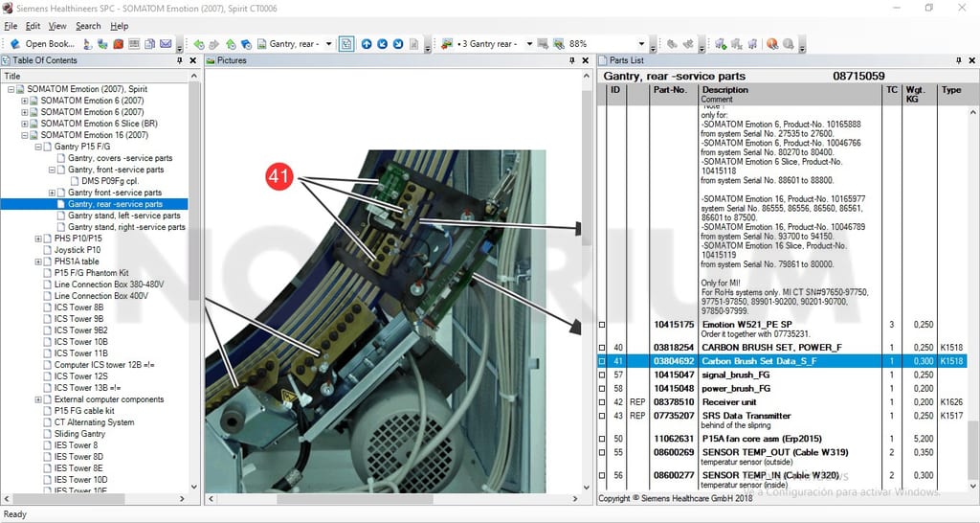The width and height of the screenshot is (980, 523).
Task: Click the green back history arrow
Action: 199,44
